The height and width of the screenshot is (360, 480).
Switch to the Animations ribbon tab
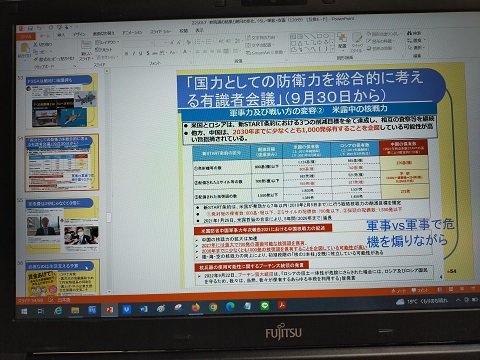[x=132, y=33]
